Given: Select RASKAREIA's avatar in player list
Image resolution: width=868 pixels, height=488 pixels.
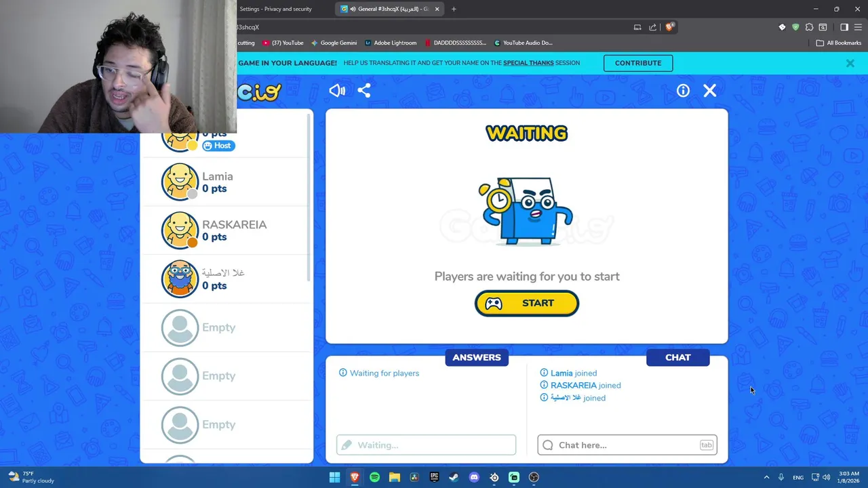Looking at the screenshot, I should pyautogui.click(x=180, y=230).
